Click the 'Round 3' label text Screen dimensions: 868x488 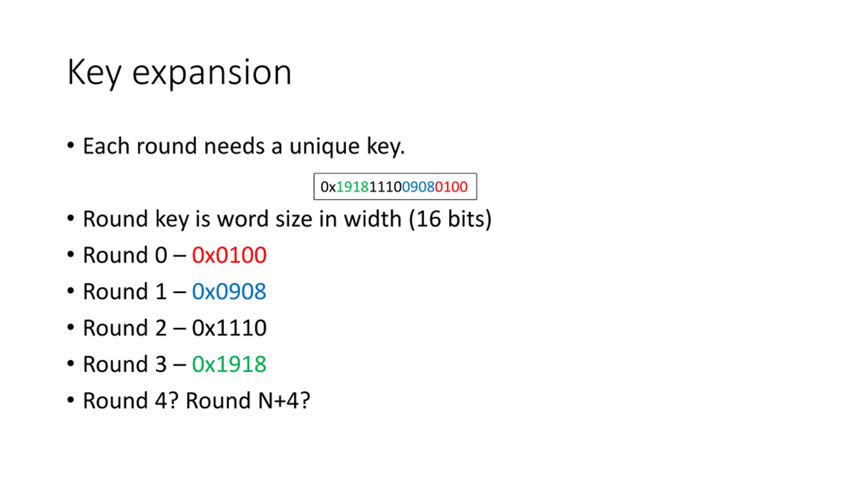point(125,364)
